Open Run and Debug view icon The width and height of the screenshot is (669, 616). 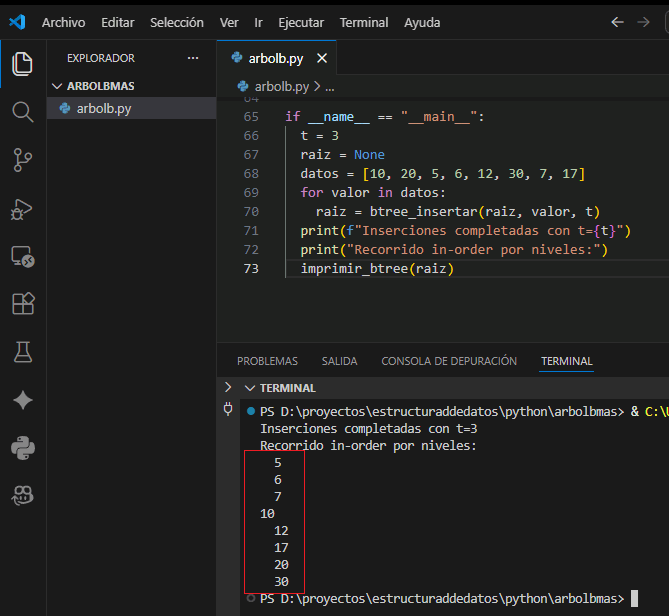22,208
